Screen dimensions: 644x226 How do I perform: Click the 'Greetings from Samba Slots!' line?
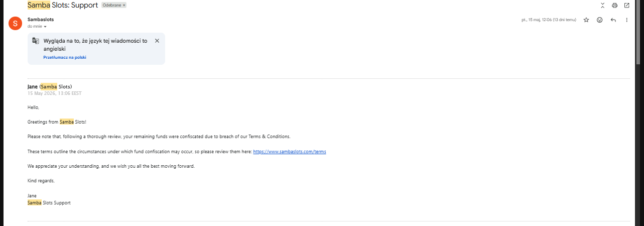click(x=57, y=122)
